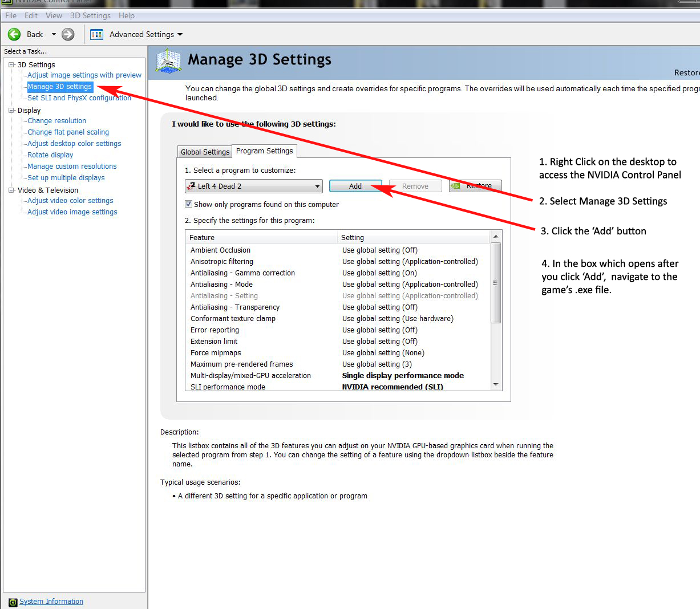Click the Left 4 Dead 2 program icon
700x609 pixels.
[191, 186]
